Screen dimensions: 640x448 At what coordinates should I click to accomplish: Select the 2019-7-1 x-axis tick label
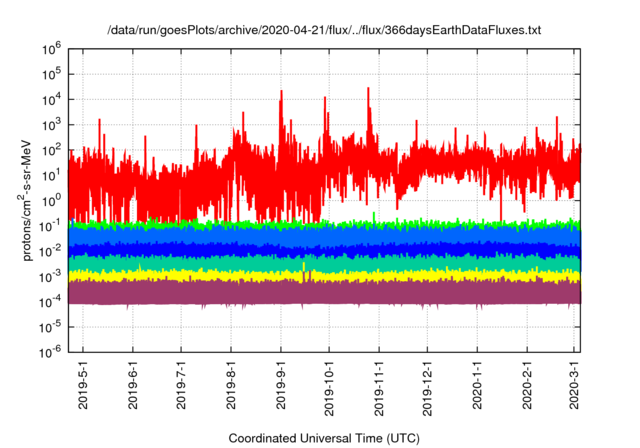[181, 384]
